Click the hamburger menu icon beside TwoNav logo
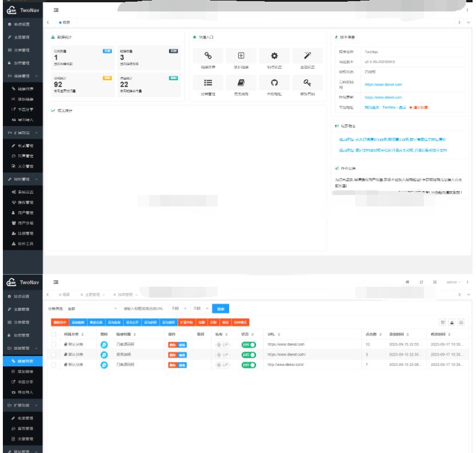 (56, 11)
